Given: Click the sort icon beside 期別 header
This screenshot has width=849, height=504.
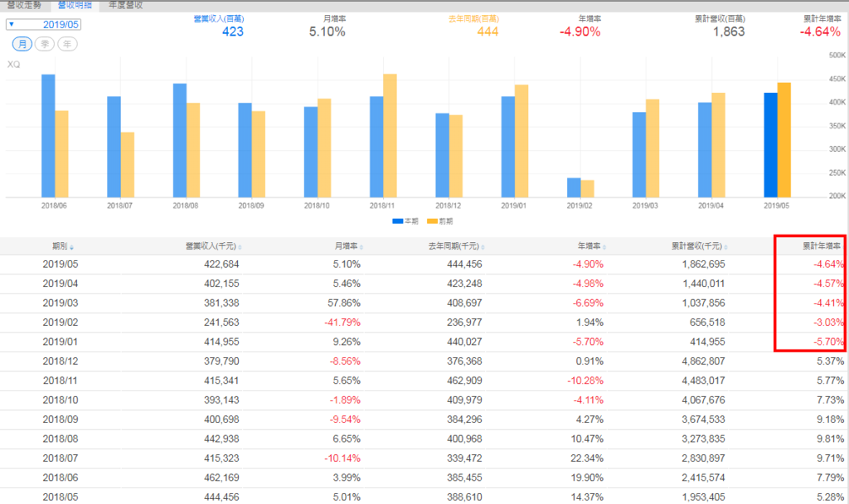Looking at the screenshot, I should pyautogui.click(x=71, y=247).
